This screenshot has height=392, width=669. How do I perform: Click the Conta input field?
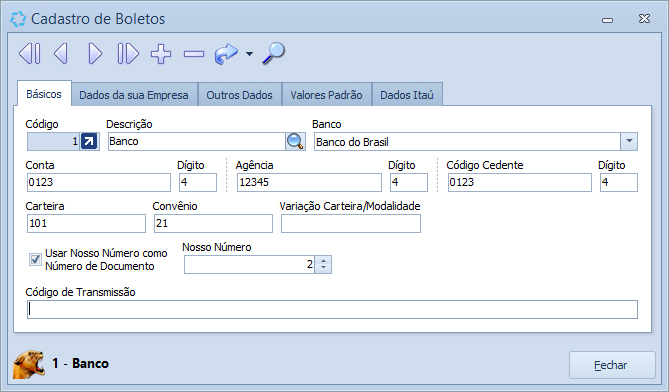[x=99, y=182]
